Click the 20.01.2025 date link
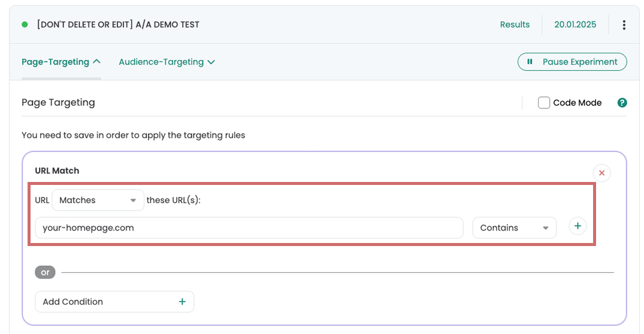 coord(575,25)
